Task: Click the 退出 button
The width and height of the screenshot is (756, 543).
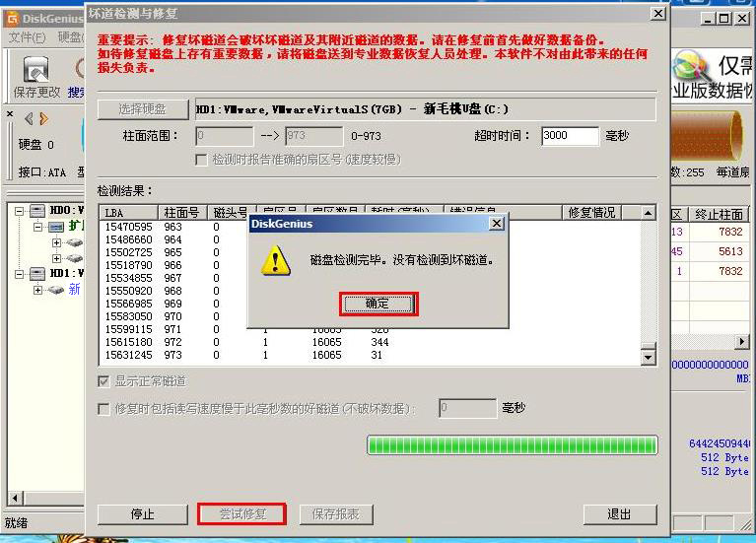Action: 620,514
